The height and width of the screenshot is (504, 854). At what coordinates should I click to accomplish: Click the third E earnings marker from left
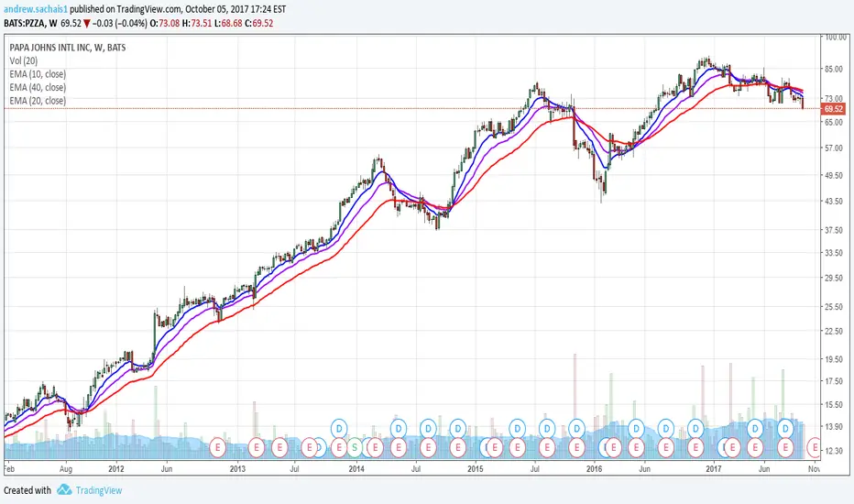tap(280, 448)
